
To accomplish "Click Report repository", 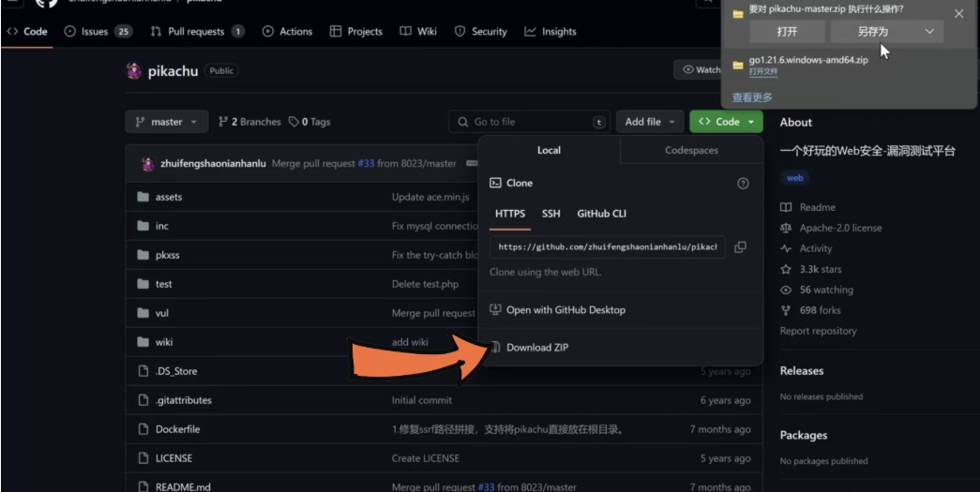I will pyautogui.click(x=818, y=331).
